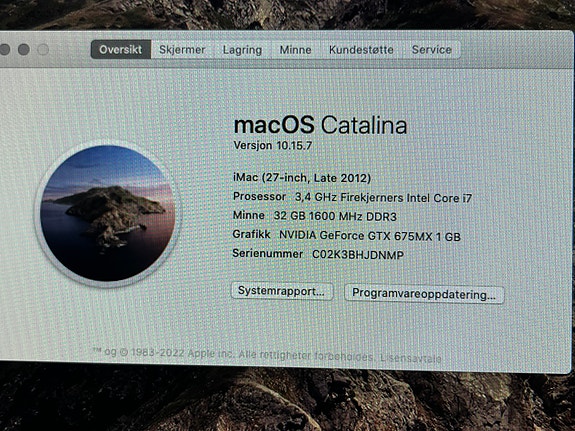Open the Systemrapport... button

[282, 291]
